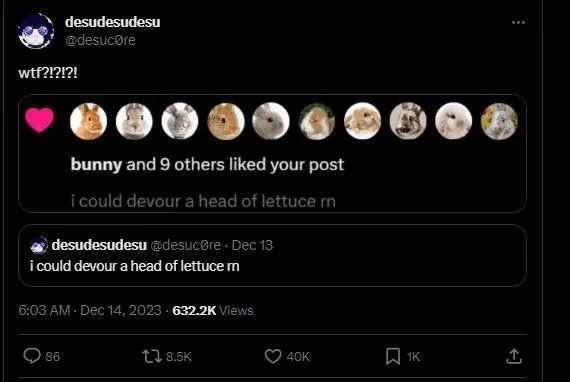Screen dimensions: 570x382
Task: Open the orange bunny's first avatar
Action: (88, 121)
